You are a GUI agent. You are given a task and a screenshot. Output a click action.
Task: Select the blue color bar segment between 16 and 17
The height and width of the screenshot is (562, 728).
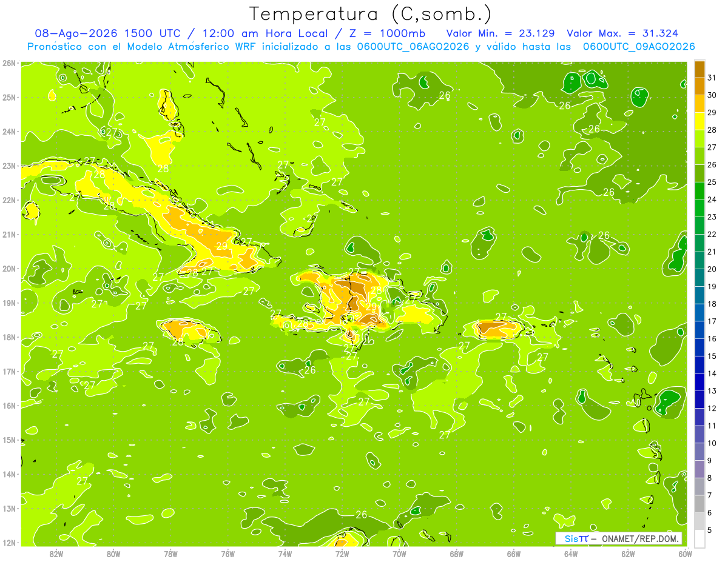point(699,330)
